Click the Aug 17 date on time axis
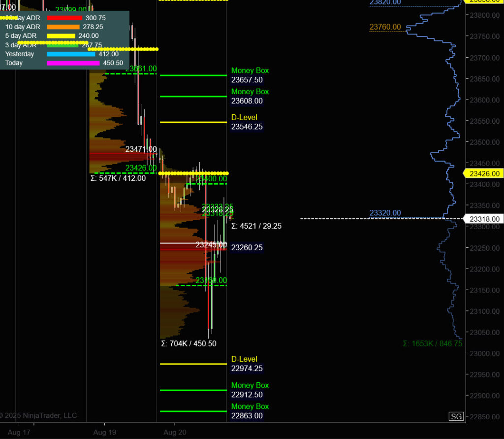 (19, 432)
